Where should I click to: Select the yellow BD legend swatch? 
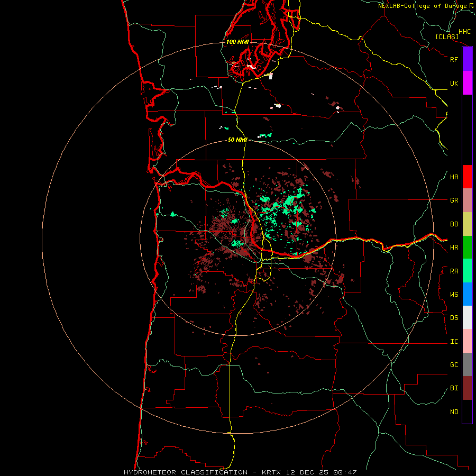click(x=467, y=224)
